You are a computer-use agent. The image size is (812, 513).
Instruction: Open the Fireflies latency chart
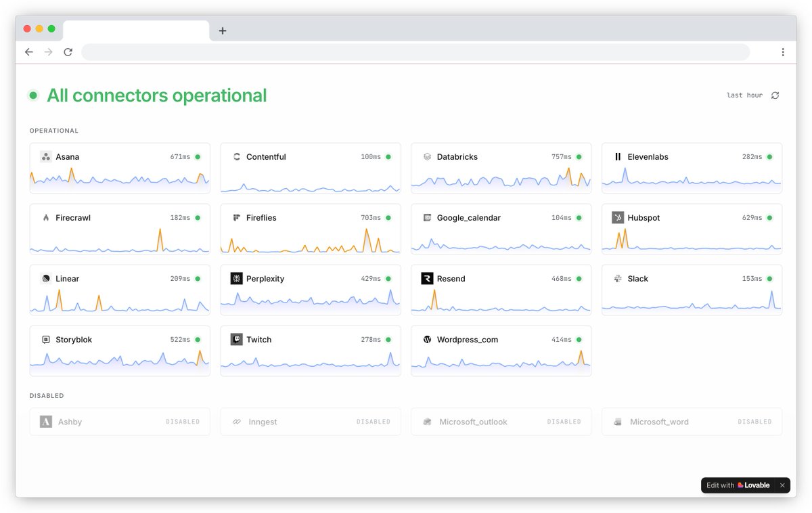coord(311,240)
